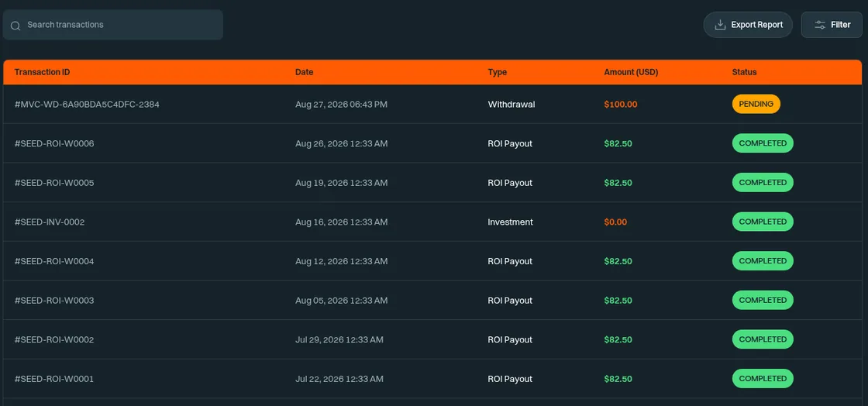Click $82.50 amount in #SEED-ROI-W0001 row
The width and height of the screenshot is (868, 406).
(x=618, y=379)
